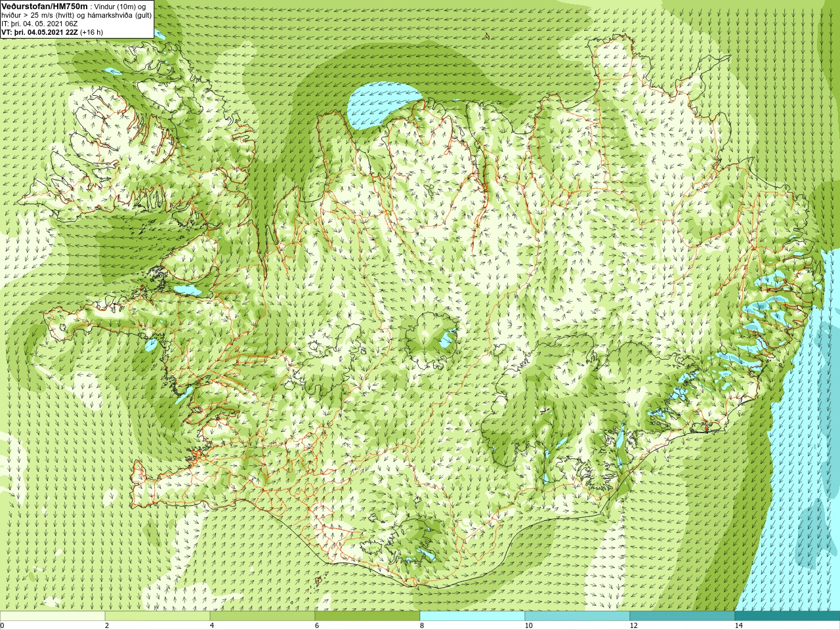840x630 pixels.
Task: Click the legend scale label '10'
Action: [528, 625]
